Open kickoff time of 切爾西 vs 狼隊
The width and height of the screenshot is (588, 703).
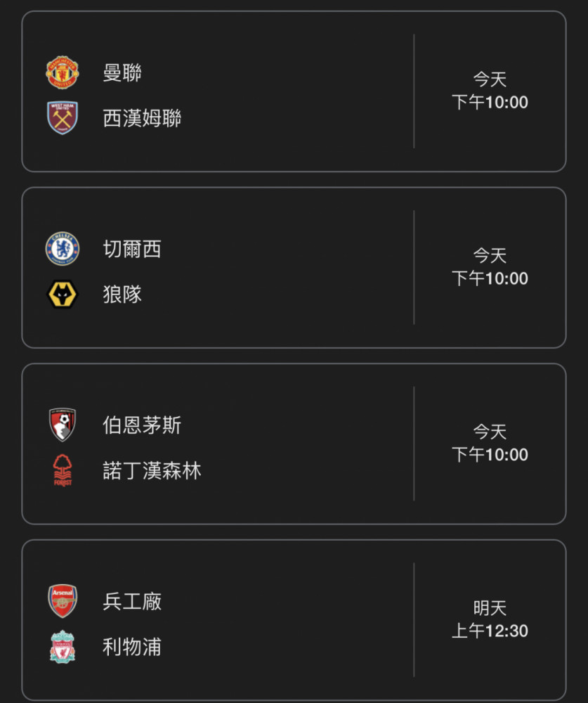click(490, 267)
